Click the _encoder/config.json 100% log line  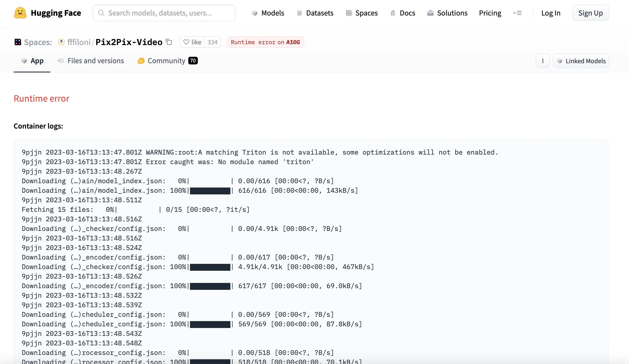(192, 286)
